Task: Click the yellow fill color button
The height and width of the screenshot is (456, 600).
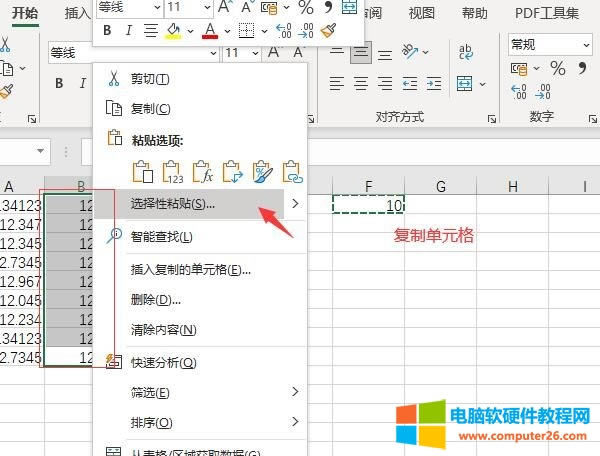Action: [173, 31]
